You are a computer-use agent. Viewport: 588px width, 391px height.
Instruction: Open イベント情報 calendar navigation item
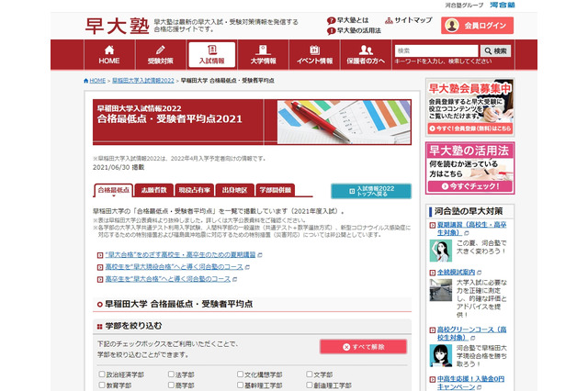pos(314,55)
